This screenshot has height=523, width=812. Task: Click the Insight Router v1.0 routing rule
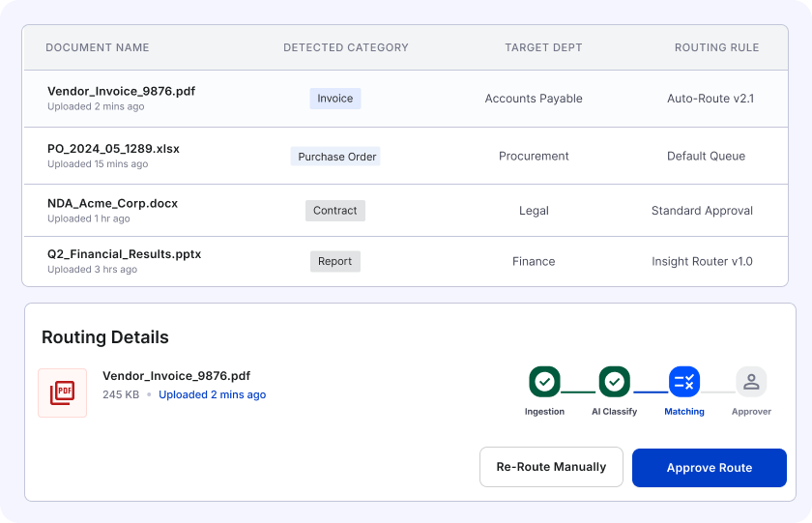(x=702, y=261)
